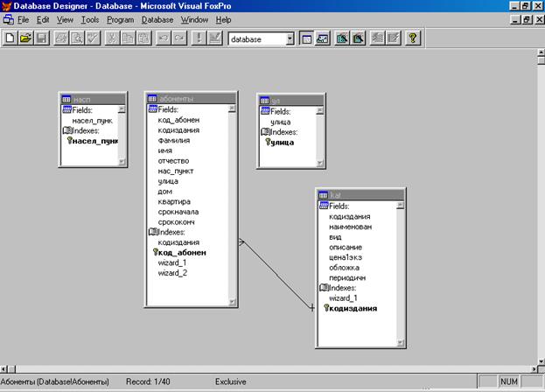
Task: Open the database combo box dropdown
Action: click(290, 38)
